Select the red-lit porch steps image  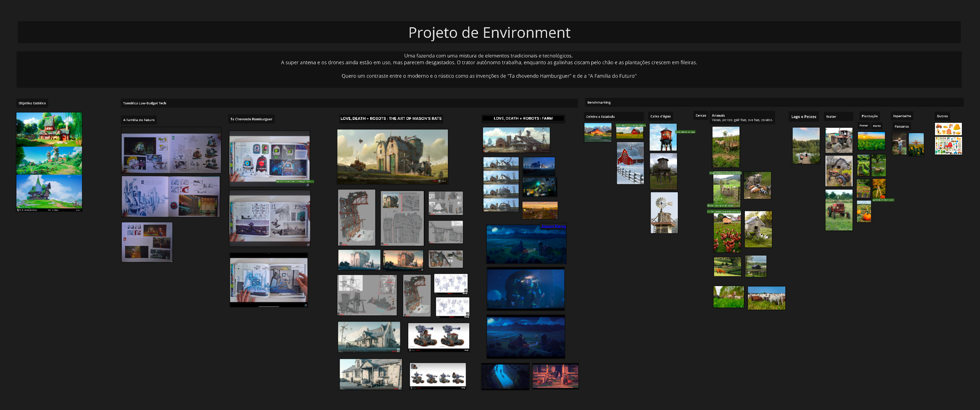(x=555, y=376)
